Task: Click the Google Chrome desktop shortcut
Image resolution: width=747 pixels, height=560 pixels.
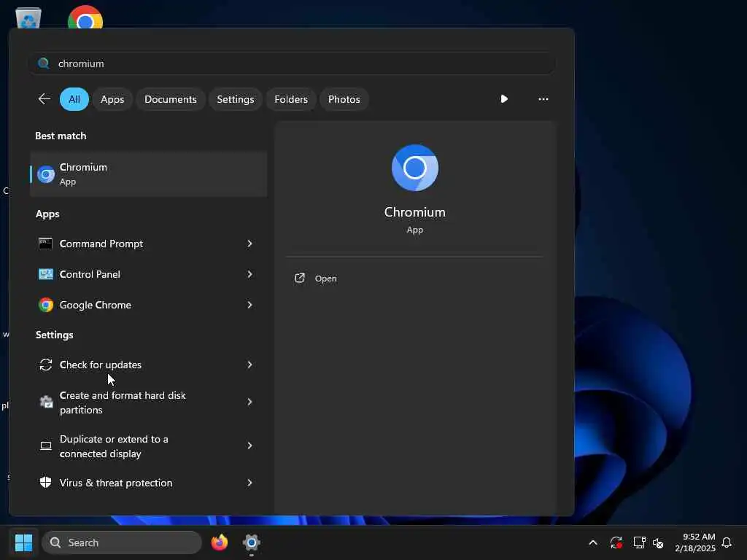Action: (85, 17)
